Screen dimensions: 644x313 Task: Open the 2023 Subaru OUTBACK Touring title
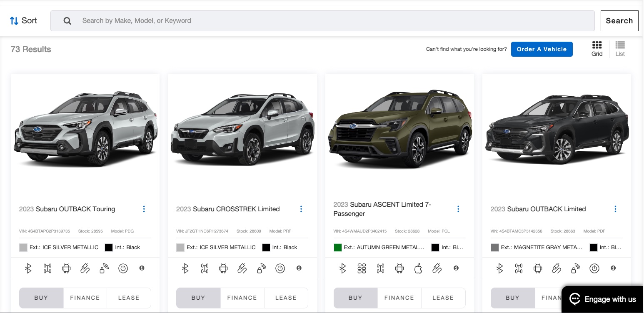click(67, 209)
